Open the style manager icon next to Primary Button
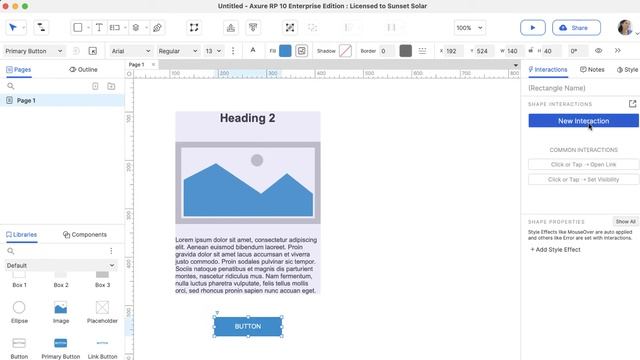Viewport: 640px width, 360px height. [x=93, y=51]
